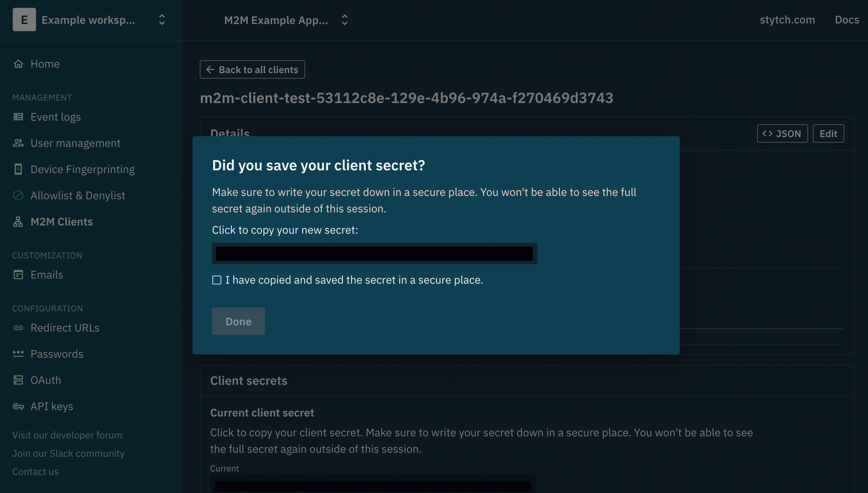Expand the M2M Example App project selector
Viewport: 868px width, 493px height.
pos(344,20)
